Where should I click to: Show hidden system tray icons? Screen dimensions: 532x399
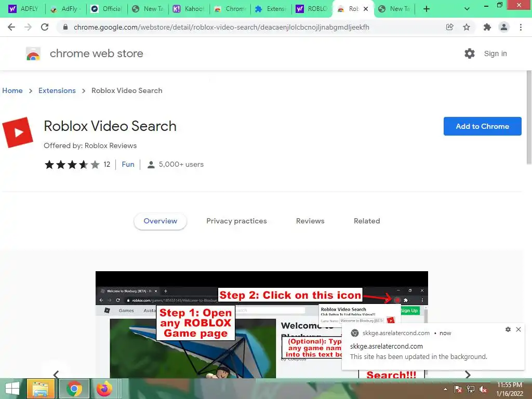pos(445,389)
